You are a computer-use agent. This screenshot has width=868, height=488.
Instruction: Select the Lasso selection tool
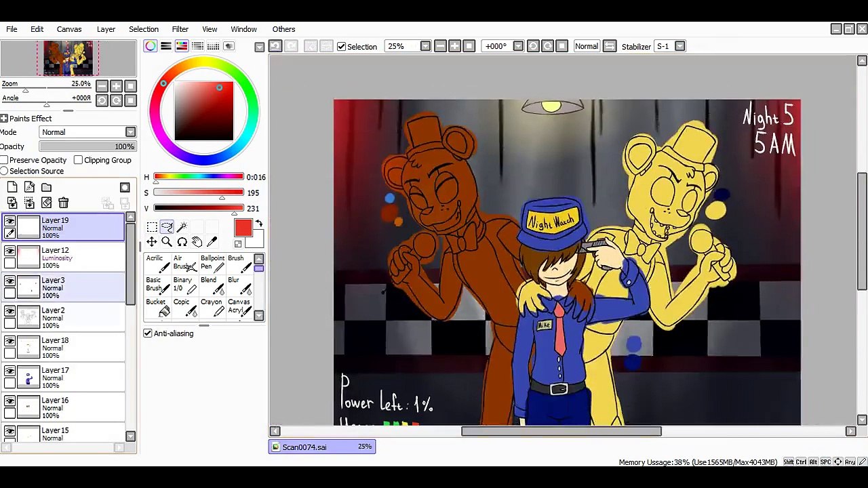[167, 227]
